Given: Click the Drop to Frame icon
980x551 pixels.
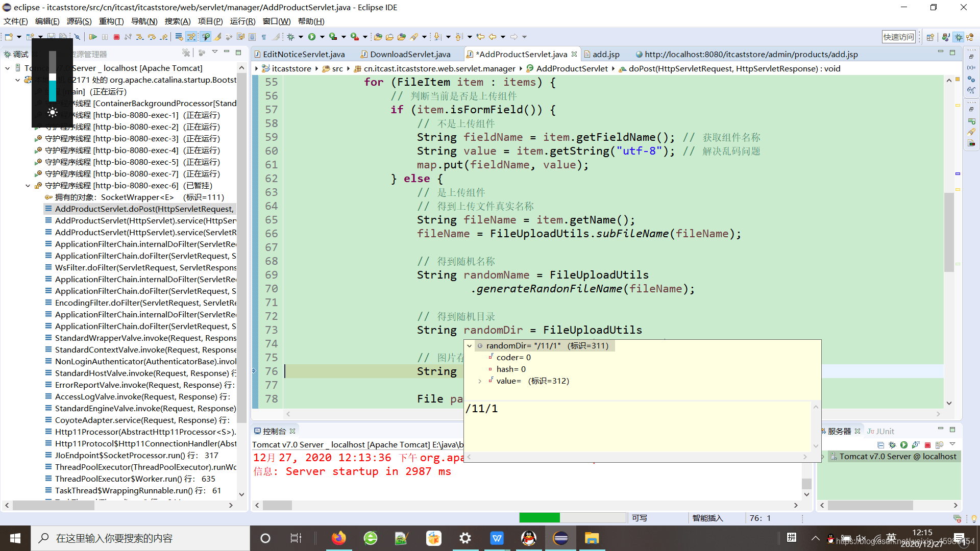Looking at the screenshot, I should tap(179, 37).
